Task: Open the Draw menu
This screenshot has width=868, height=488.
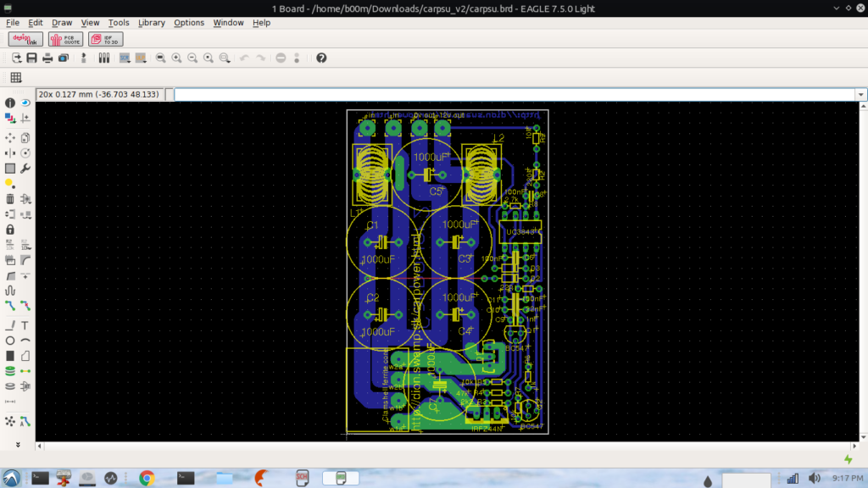Action: pos(61,23)
